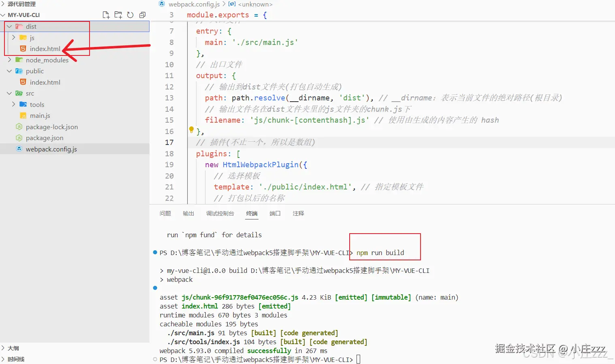Image resolution: width=615 pixels, height=364 pixels.
Task: Collapse the dist folder chevron
Action: pos(9,26)
